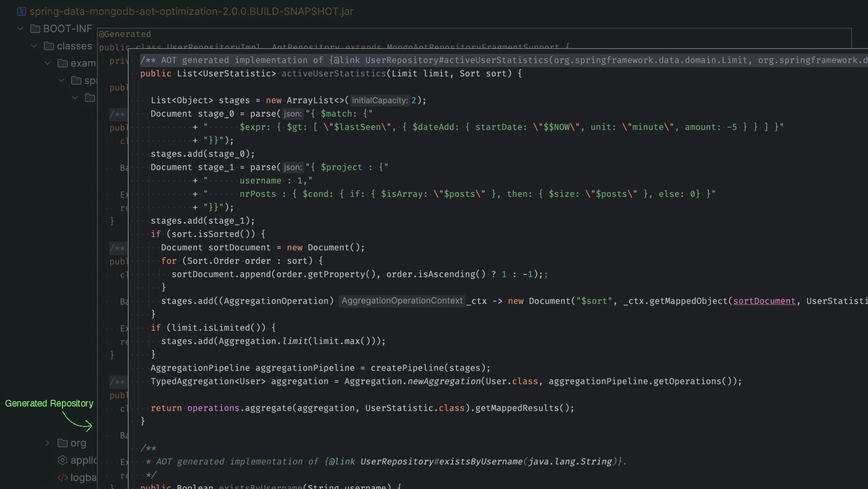Click the initialCapacity inlay hint

point(380,101)
